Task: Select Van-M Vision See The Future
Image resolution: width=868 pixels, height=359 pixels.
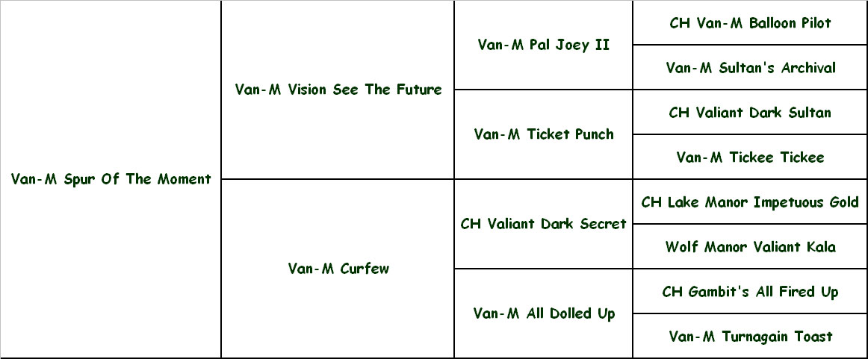Action: pos(338,90)
